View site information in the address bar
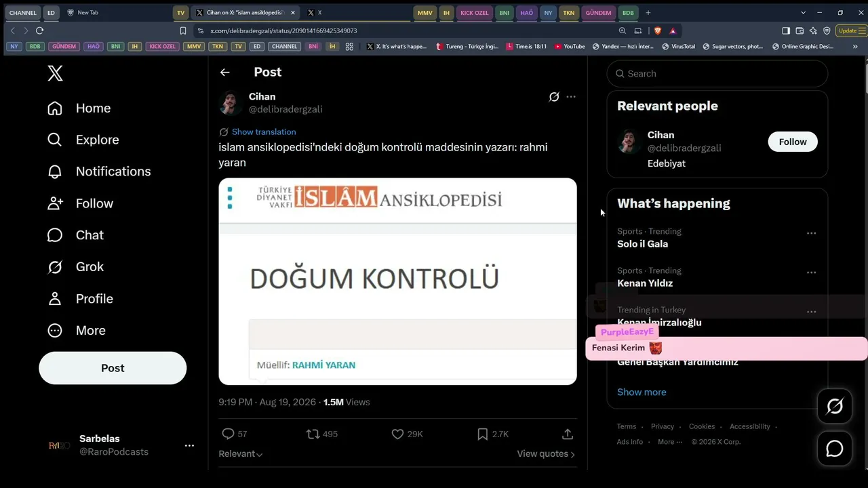 [200, 30]
